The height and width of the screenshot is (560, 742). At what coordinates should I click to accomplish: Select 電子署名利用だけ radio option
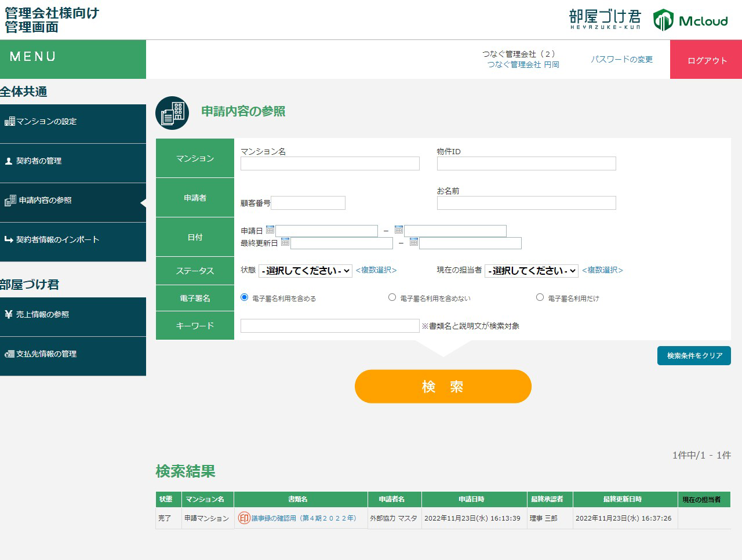coord(540,297)
